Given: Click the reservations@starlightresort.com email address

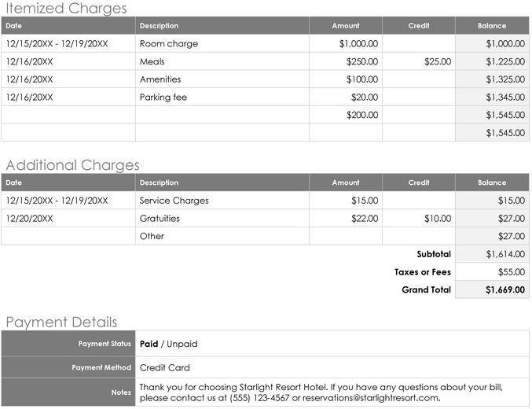Looking at the screenshot, I should [371, 398].
